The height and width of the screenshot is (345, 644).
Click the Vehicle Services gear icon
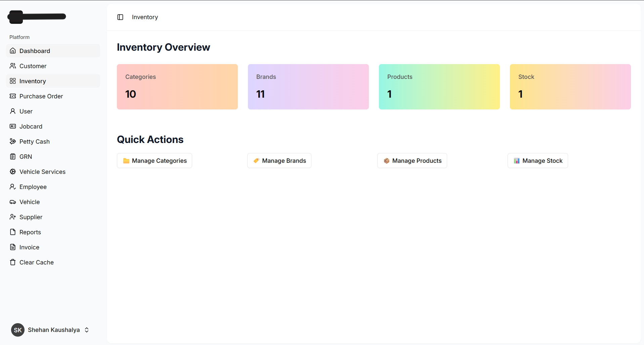coord(13,171)
